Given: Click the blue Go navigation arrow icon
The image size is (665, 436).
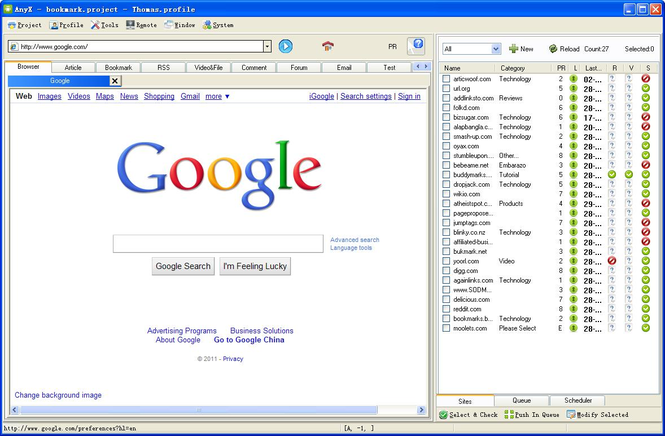Looking at the screenshot, I should tap(285, 46).
